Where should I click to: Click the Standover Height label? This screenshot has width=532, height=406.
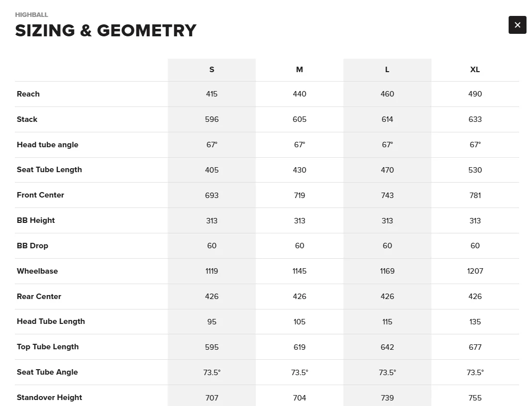coord(50,398)
